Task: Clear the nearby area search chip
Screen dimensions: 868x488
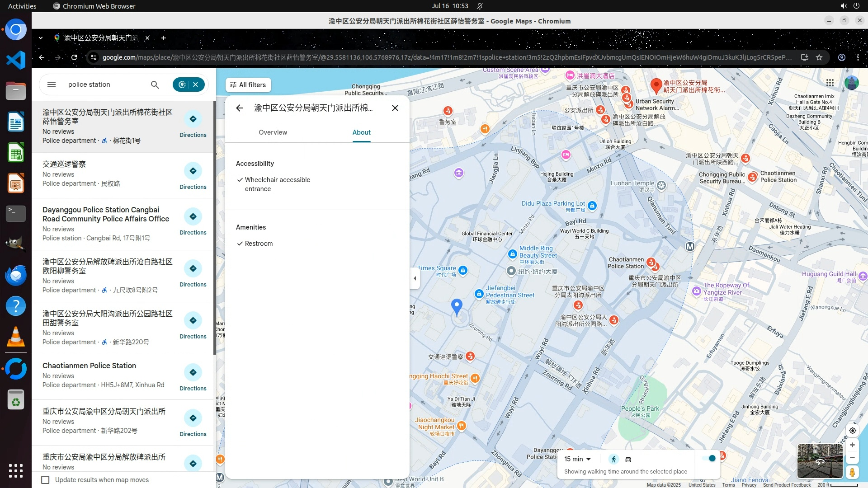Action: [x=196, y=84]
